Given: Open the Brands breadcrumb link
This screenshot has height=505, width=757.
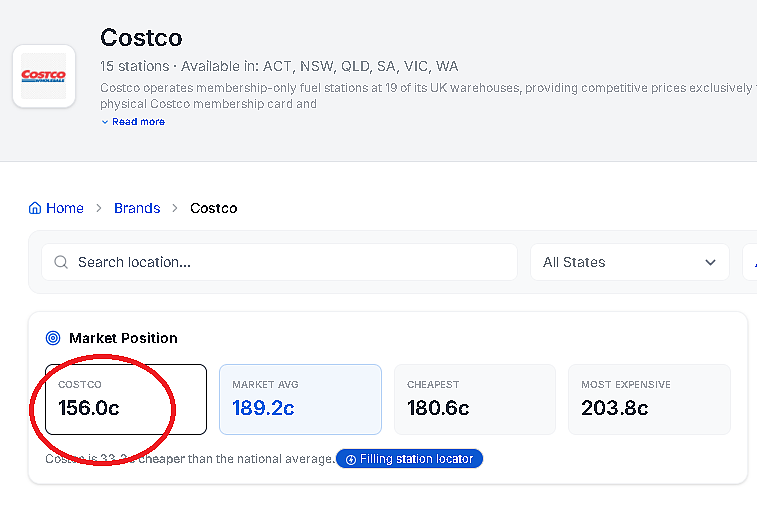Looking at the screenshot, I should (137, 208).
